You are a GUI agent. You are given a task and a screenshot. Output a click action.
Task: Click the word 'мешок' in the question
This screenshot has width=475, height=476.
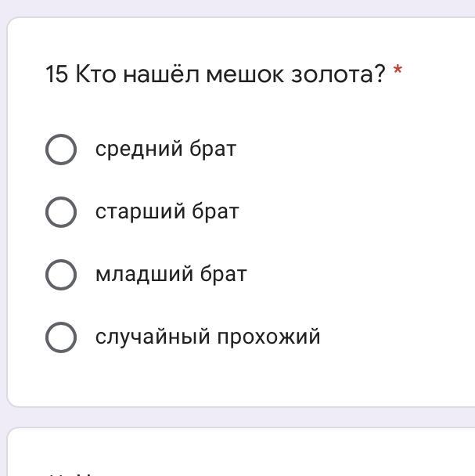tap(245, 74)
